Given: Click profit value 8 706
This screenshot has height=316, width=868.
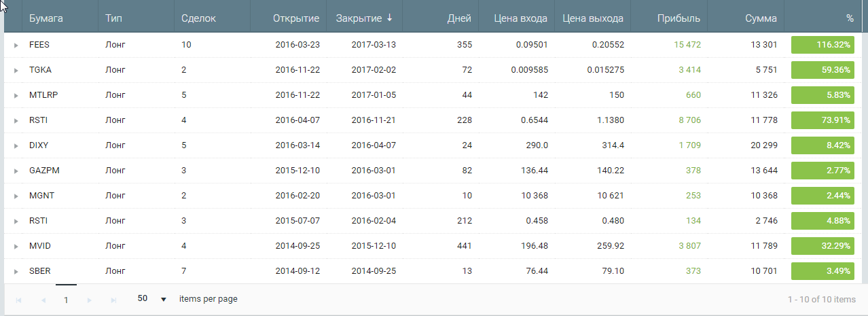Looking at the screenshot, I should [689, 120].
